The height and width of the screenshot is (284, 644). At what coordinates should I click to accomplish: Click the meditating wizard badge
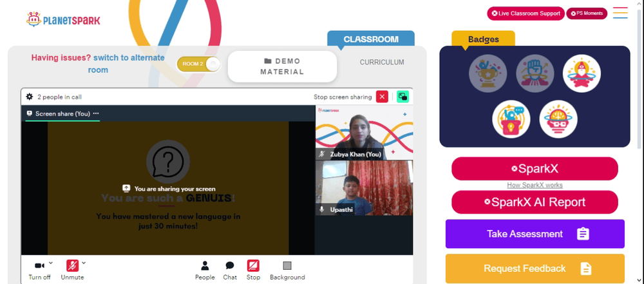[x=582, y=73]
